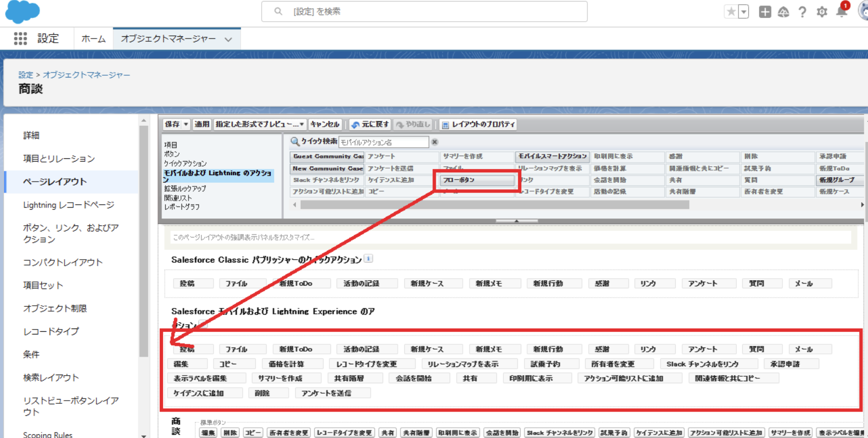Click the 元に戻す undo button
The height and width of the screenshot is (438, 868).
point(370,124)
